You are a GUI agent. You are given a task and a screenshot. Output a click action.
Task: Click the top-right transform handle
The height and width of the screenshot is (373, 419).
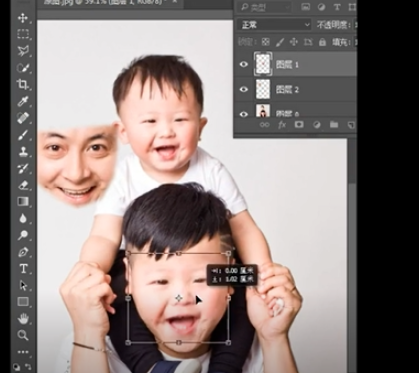tap(229, 254)
